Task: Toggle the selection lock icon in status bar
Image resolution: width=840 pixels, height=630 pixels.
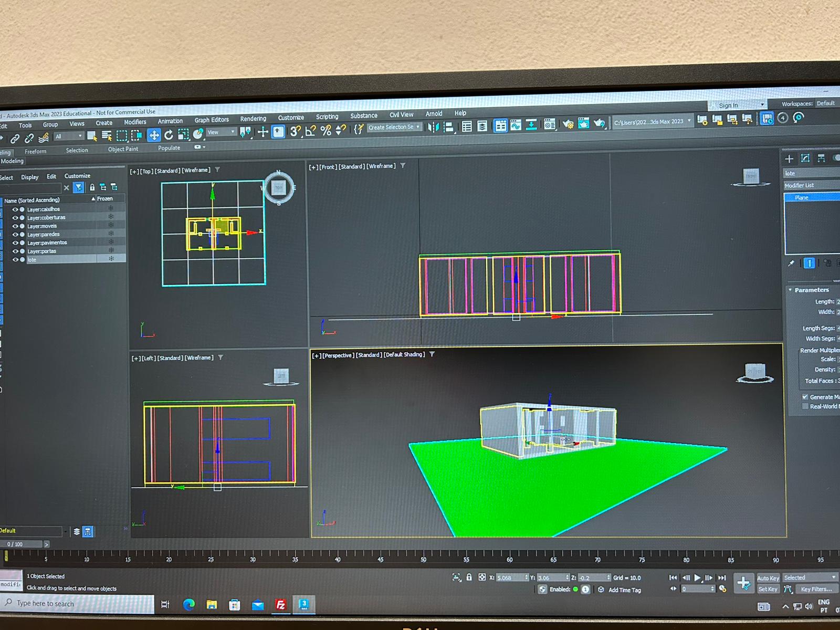Action: click(x=469, y=577)
